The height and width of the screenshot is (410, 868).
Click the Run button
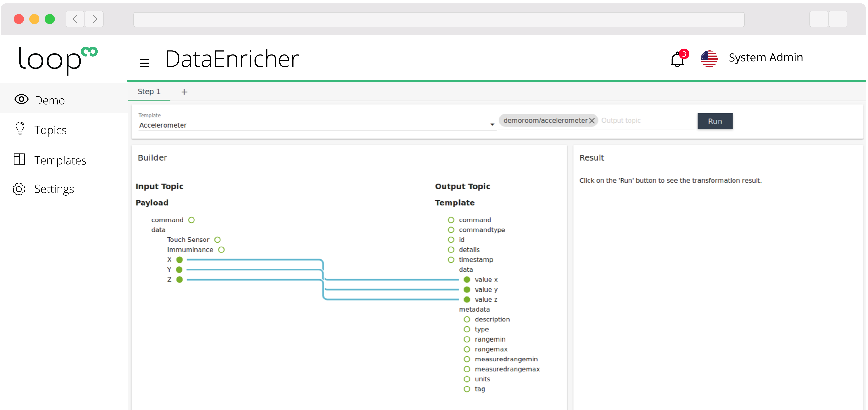(715, 121)
